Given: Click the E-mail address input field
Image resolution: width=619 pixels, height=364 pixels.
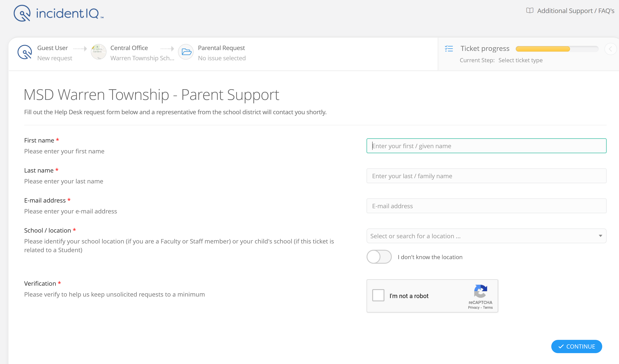Looking at the screenshot, I should [x=486, y=206].
